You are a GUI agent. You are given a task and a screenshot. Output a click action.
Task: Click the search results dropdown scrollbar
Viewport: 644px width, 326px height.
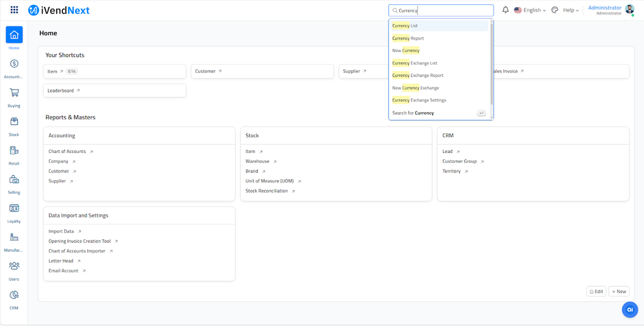click(491, 63)
